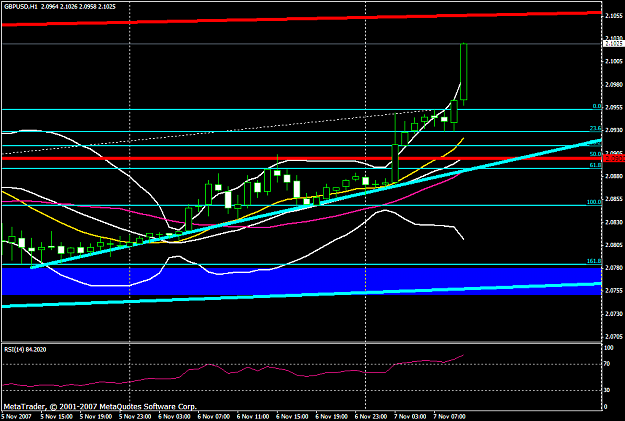Select the 5 Nov 23:00 time label
This screenshot has height=421, width=625.
tap(135, 417)
